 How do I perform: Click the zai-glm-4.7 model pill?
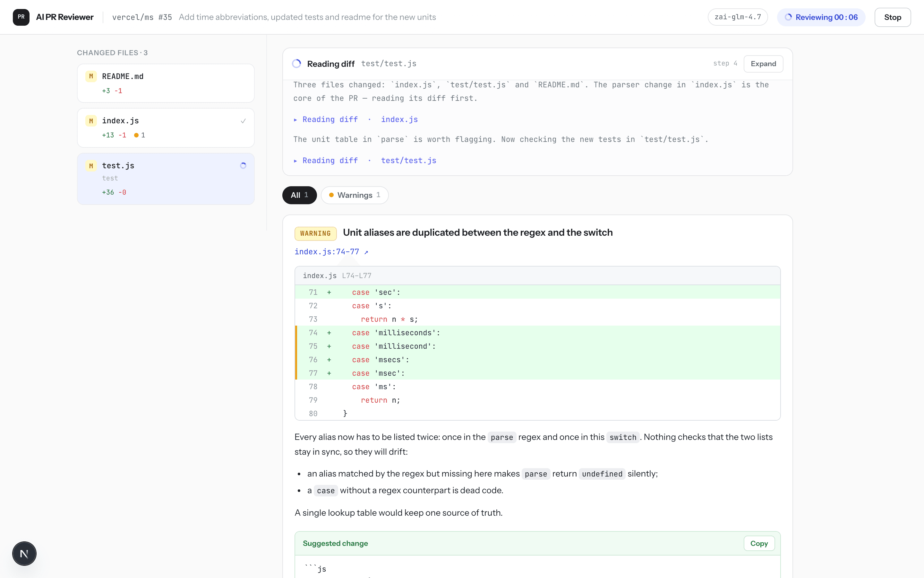738,17
